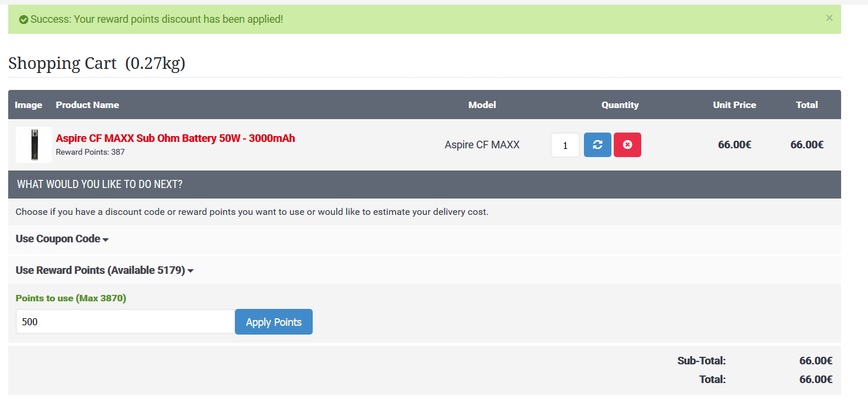Click the 'Image' column header

pos(29,105)
